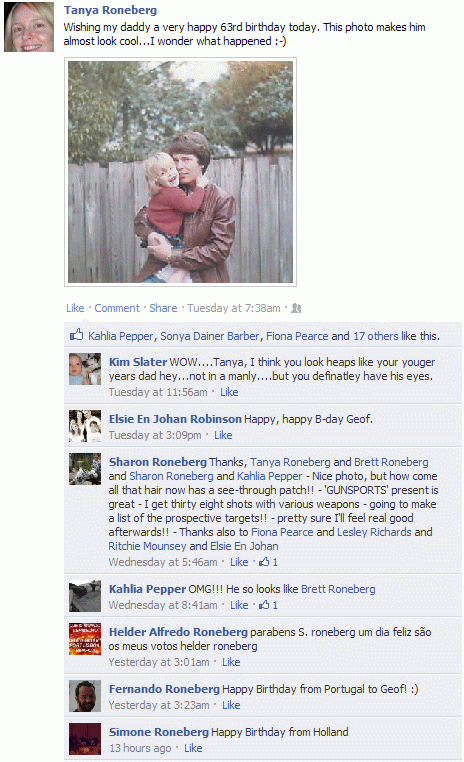The image size is (464, 762).
Task: Open Lesley Richards profile link
Action: (x=374, y=532)
